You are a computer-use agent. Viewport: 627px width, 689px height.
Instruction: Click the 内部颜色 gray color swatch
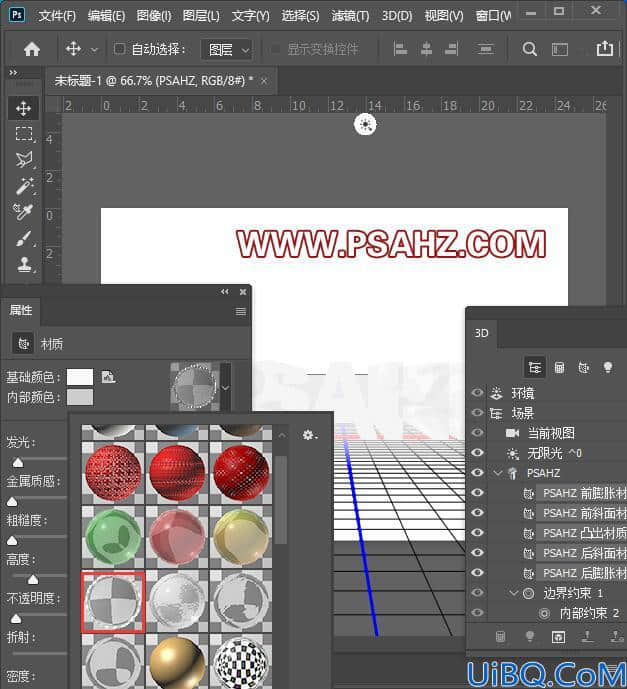(x=80, y=397)
